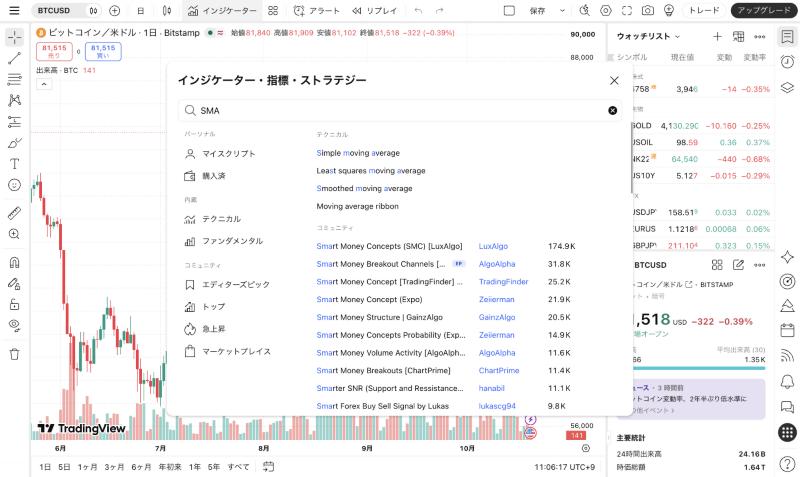Screen dimensions: 800x477
Task: Open the emoji icons tool
Action: tap(14, 185)
